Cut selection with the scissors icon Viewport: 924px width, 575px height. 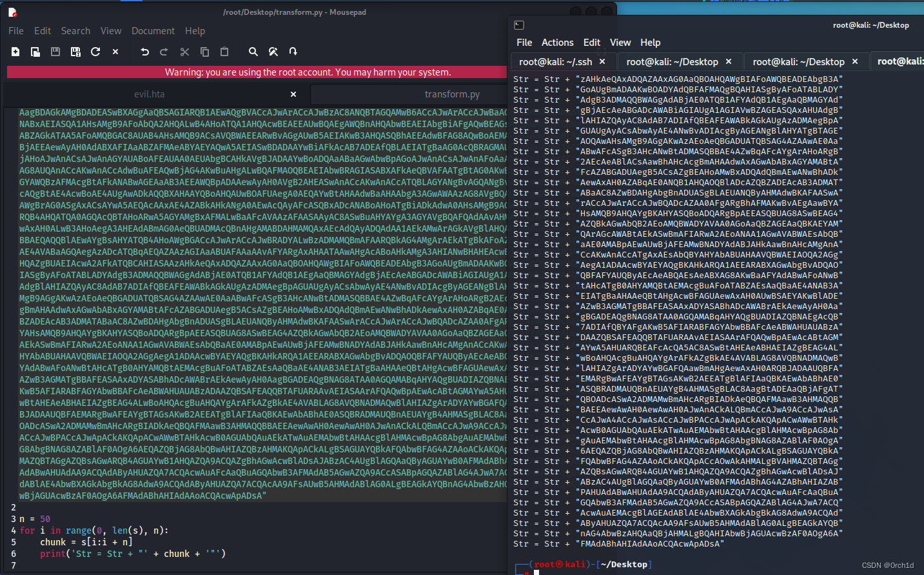click(184, 52)
